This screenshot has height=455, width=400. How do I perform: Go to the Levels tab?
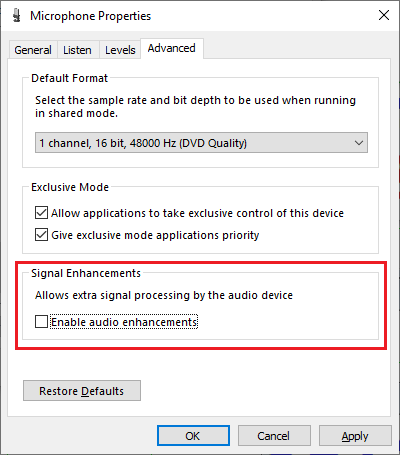[x=120, y=50]
